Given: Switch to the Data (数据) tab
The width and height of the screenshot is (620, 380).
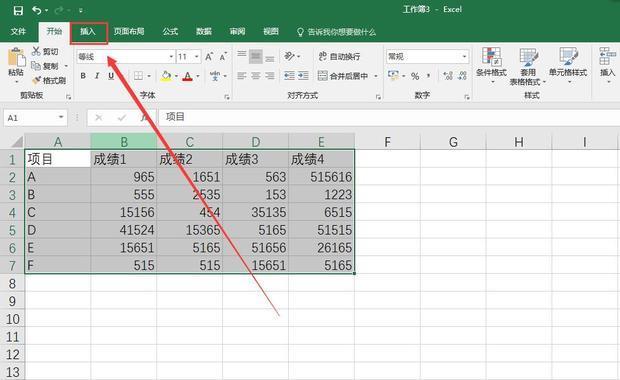Looking at the screenshot, I should 204,32.
